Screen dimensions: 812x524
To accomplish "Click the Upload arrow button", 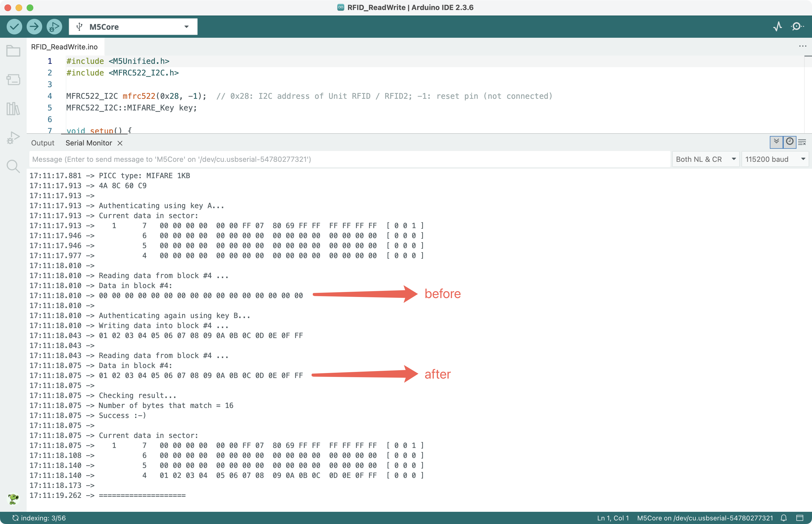I will (x=34, y=27).
